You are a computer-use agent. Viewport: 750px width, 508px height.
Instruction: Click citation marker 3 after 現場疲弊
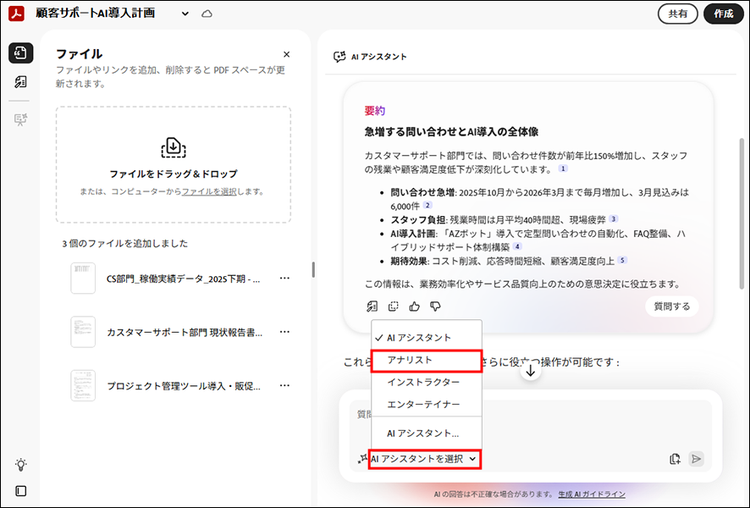coord(613,219)
